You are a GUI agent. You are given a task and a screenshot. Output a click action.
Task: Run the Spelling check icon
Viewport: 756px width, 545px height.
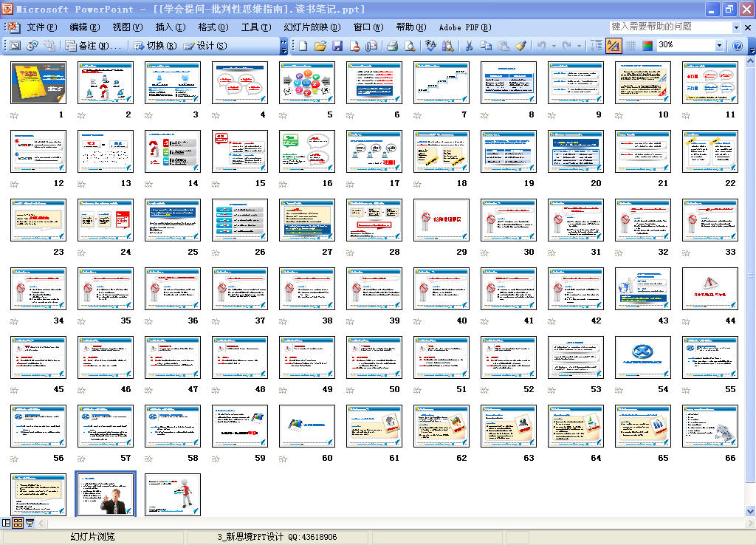click(x=430, y=45)
